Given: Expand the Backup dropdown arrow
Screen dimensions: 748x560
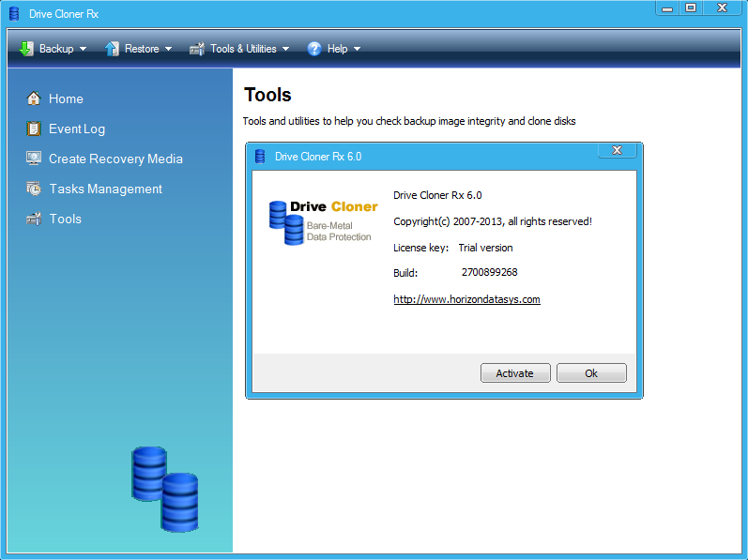Looking at the screenshot, I should (x=83, y=49).
